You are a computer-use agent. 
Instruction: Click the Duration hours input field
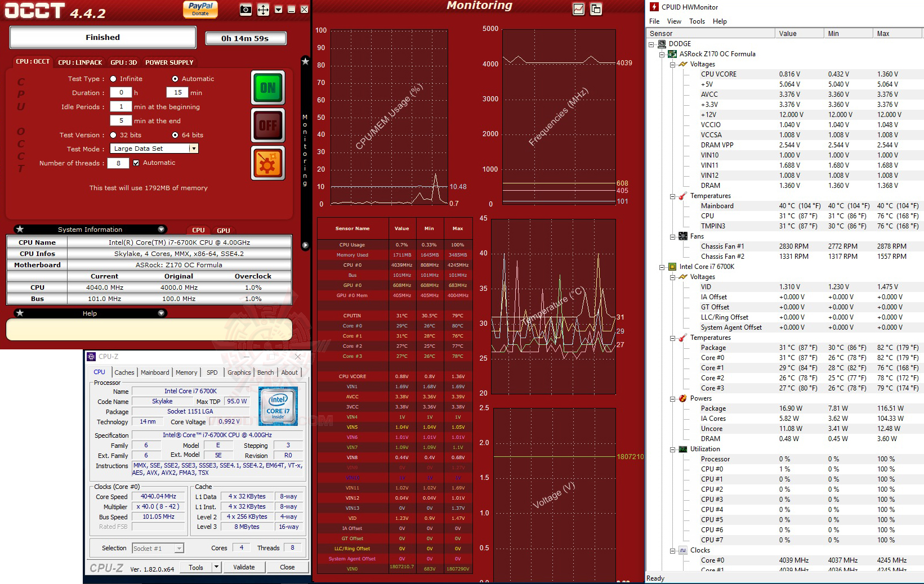pos(120,93)
